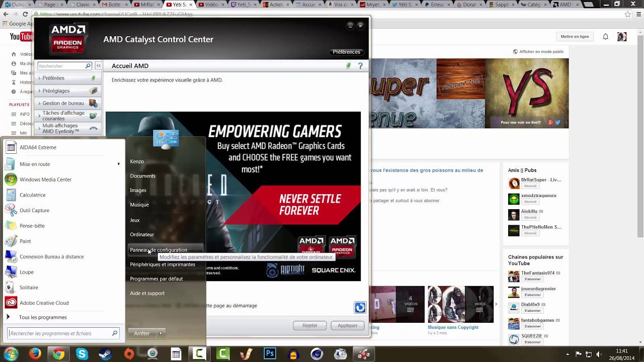Image resolution: width=644 pixels, height=362 pixels.
Task: Click Afficher en mode public link
Action: coord(538,52)
